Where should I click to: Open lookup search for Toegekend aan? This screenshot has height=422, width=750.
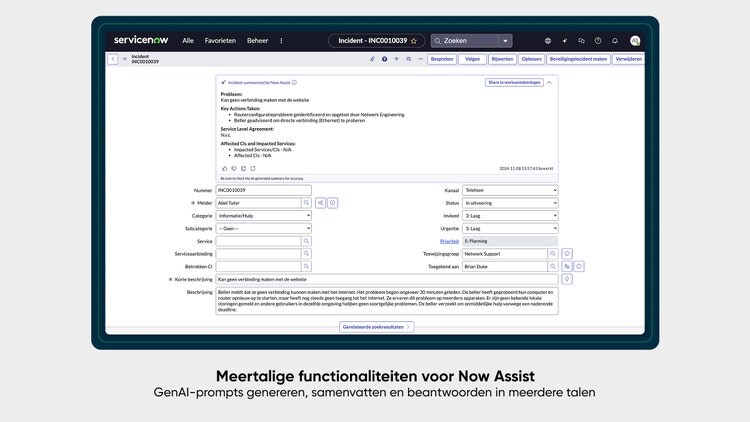[552, 267]
